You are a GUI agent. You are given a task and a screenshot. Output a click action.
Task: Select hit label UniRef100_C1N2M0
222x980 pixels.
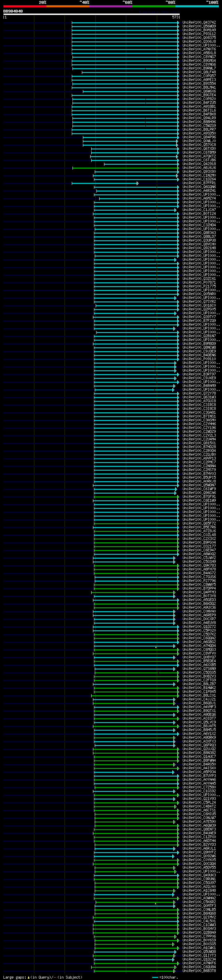point(199,175)
